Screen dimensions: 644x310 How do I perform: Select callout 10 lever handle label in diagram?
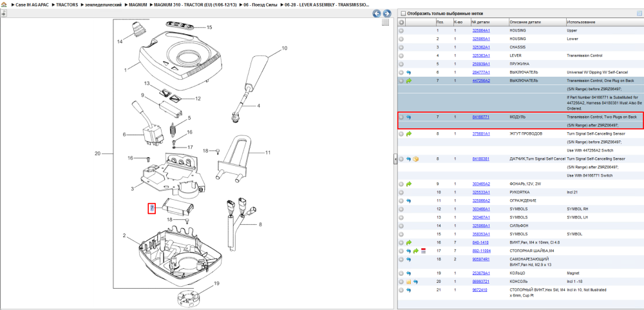(284, 48)
